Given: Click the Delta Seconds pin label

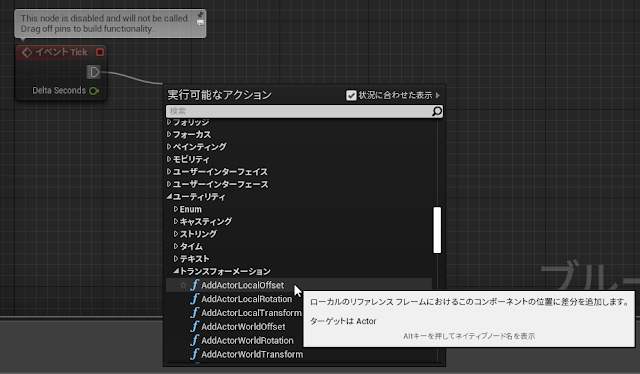Looking at the screenshot, I should 59,91.
